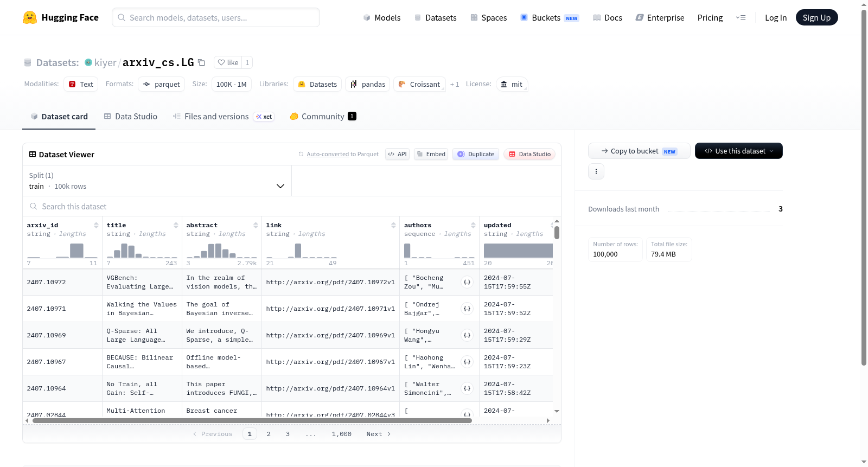The height and width of the screenshot is (467, 868).
Task: Expand authors JSON for Bocheng Zou row
Action: tap(467, 282)
